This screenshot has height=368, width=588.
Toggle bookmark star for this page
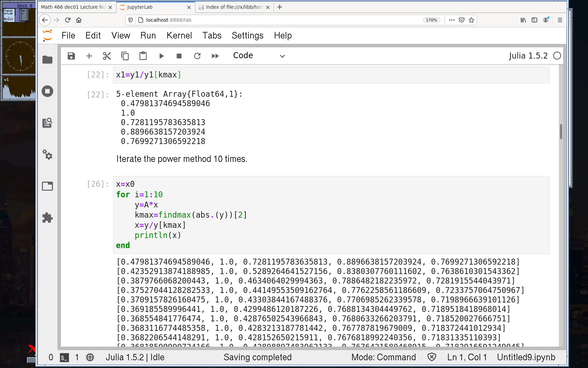coord(471,20)
